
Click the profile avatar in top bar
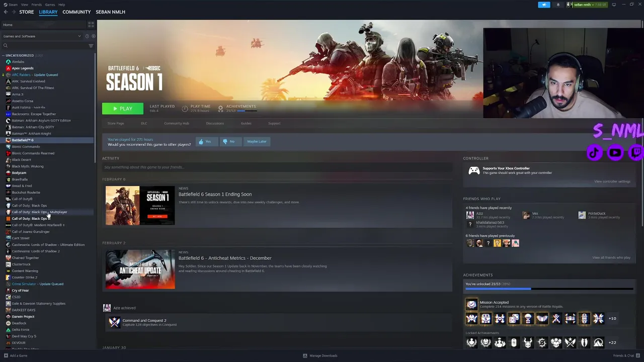click(570, 5)
